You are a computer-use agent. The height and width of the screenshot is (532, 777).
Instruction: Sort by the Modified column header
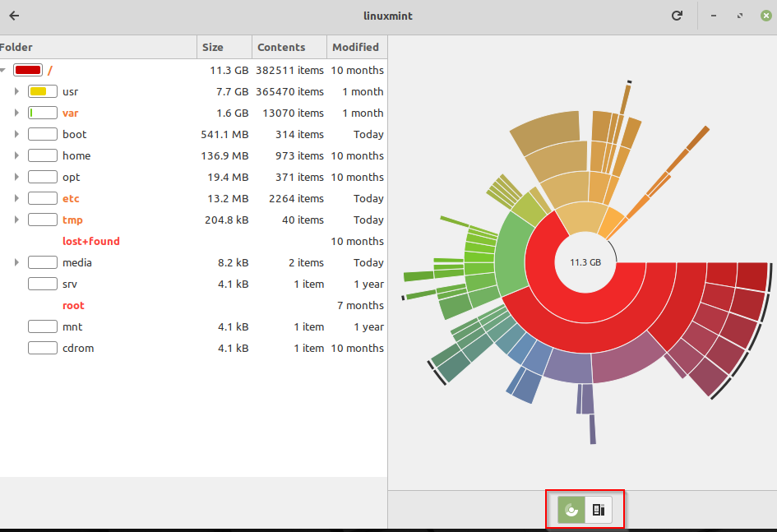(357, 47)
